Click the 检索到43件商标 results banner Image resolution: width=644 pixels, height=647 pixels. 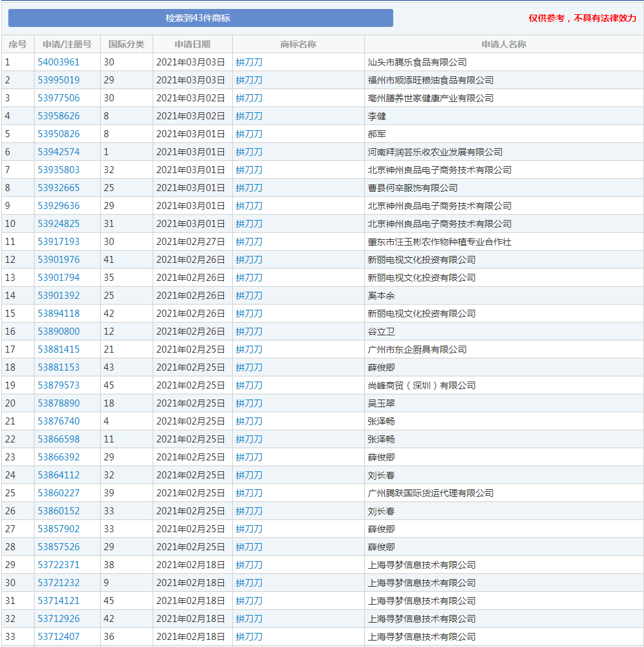tap(201, 18)
